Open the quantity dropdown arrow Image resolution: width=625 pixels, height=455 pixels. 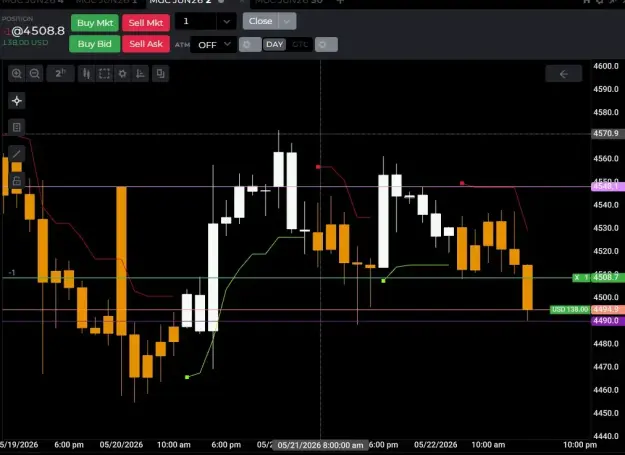226,21
